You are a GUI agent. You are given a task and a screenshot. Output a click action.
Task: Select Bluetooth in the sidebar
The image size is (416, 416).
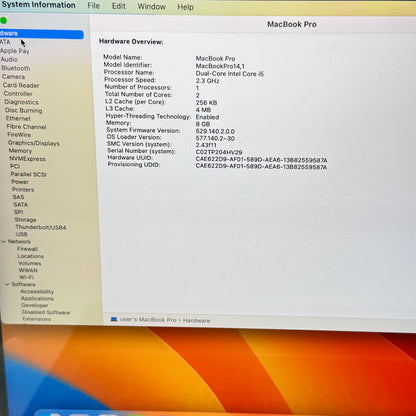(16, 68)
